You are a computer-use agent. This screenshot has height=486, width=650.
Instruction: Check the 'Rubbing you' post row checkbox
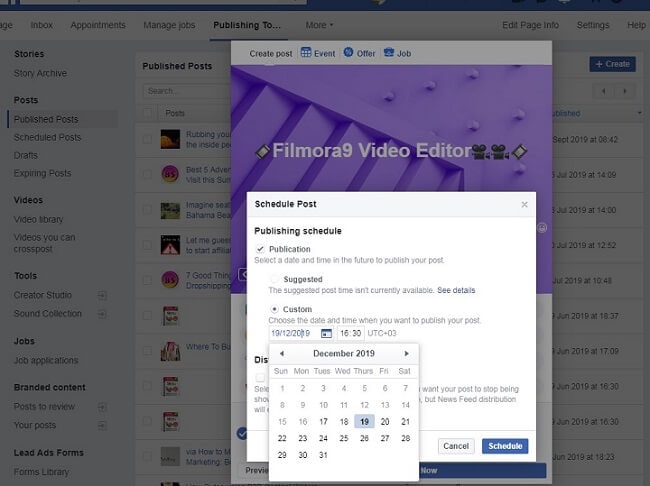pyautogui.click(x=147, y=139)
